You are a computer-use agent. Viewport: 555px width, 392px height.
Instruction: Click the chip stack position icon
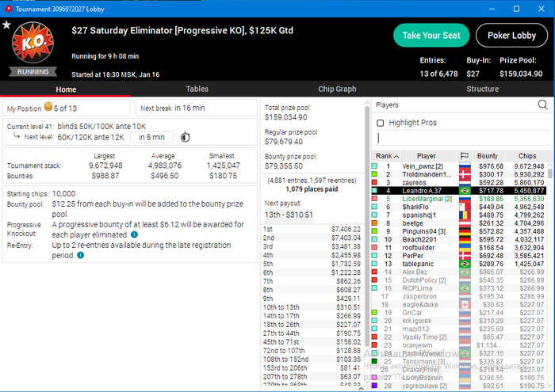[48, 106]
